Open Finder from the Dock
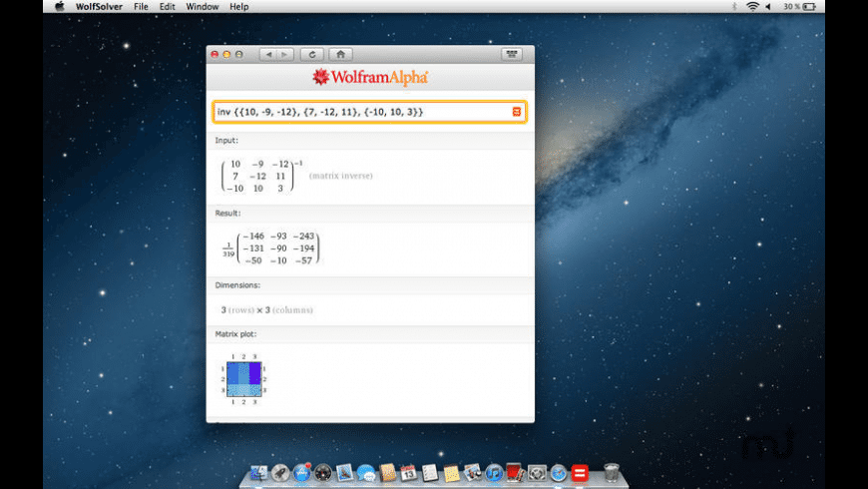The image size is (868, 489). [x=258, y=473]
